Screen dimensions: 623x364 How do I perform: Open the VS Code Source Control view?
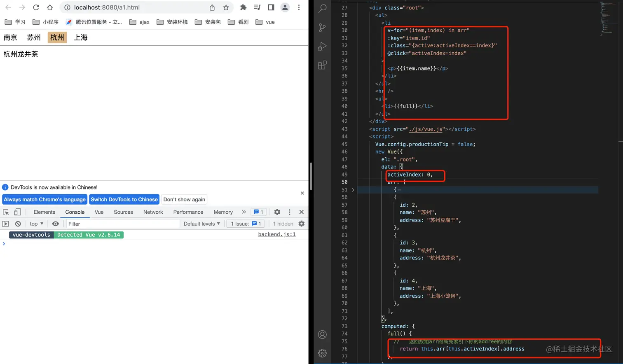pos(322,28)
